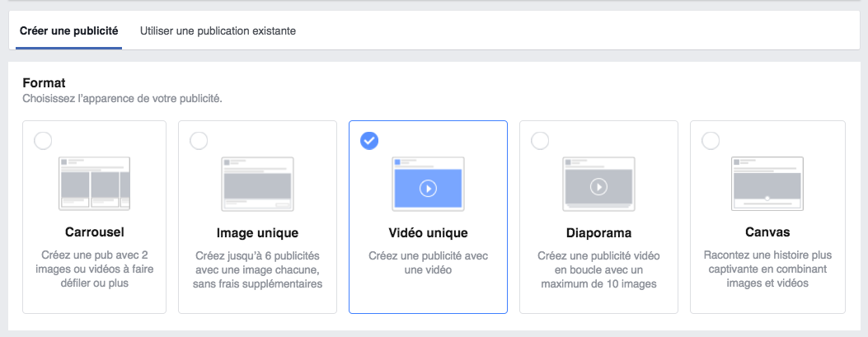Click the Diaporama format illustration icon
The width and height of the screenshot is (868, 337).
tap(598, 184)
